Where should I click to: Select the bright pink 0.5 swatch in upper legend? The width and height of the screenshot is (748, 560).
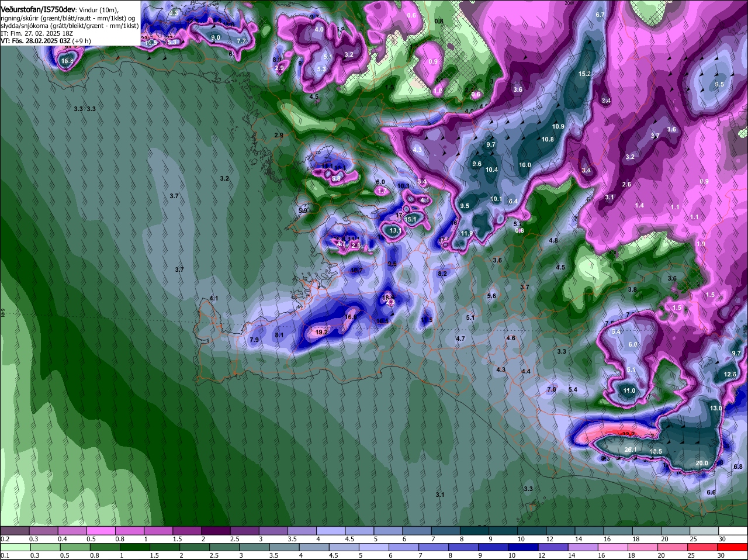tap(101, 531)
